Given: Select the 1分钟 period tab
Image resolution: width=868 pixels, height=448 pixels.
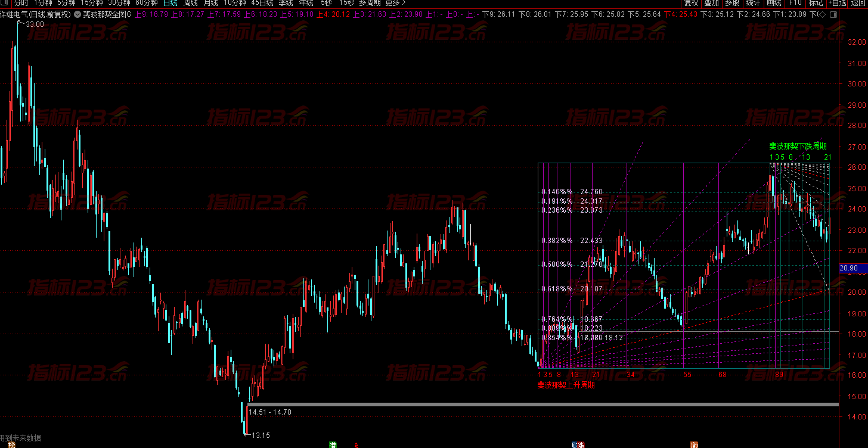Looking at the screenshot, I should pyautogui.click(x=43, y=3).
